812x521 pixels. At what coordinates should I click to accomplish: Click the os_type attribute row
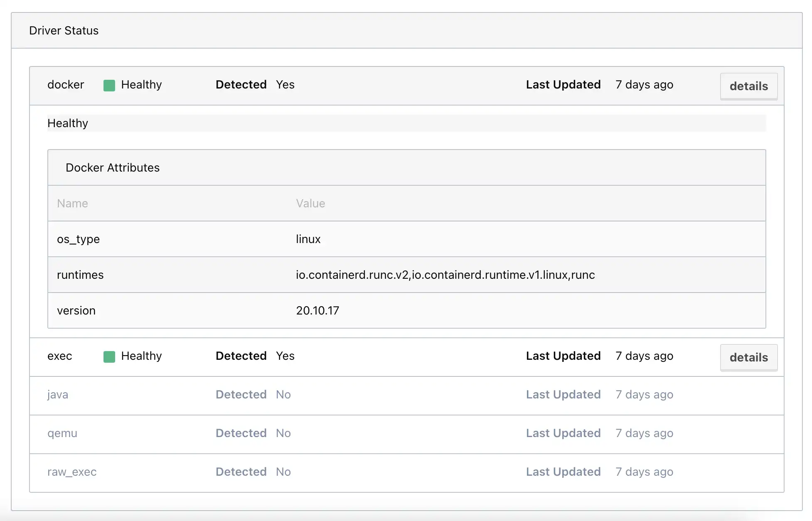(78, 239)
